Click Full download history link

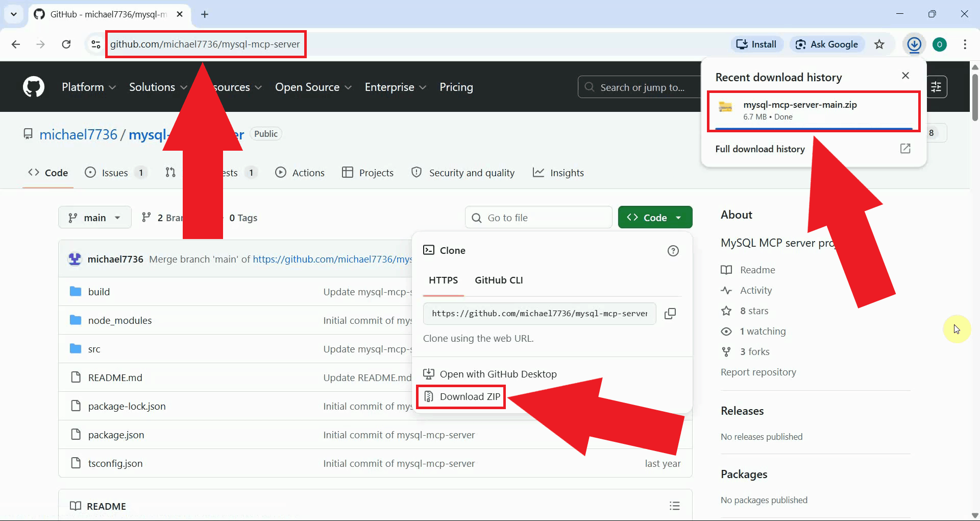click(760, 149)
